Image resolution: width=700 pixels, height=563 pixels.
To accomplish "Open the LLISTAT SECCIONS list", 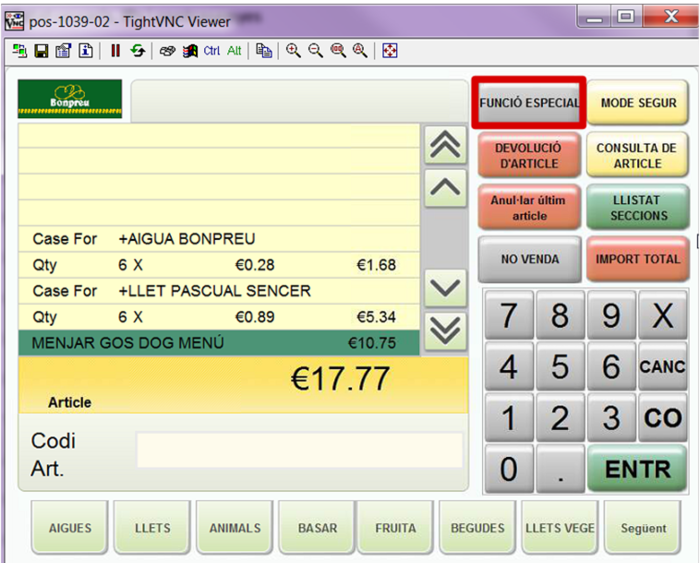I will (x=638, y=208).
